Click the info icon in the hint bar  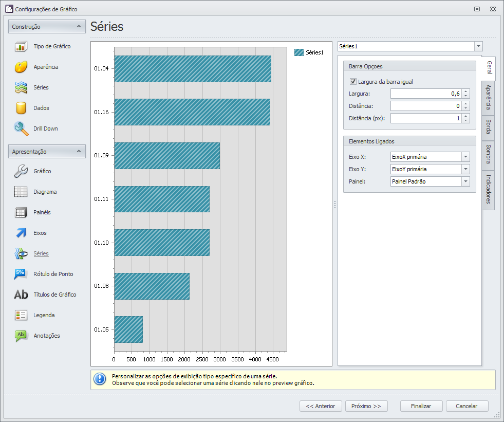click(x=100, y=379)
